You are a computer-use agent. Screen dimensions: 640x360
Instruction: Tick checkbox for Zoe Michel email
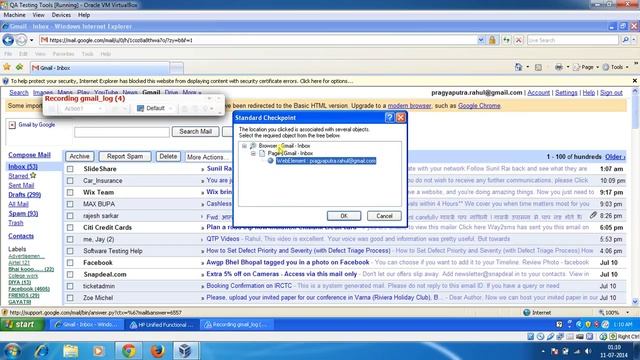(70, 298)
